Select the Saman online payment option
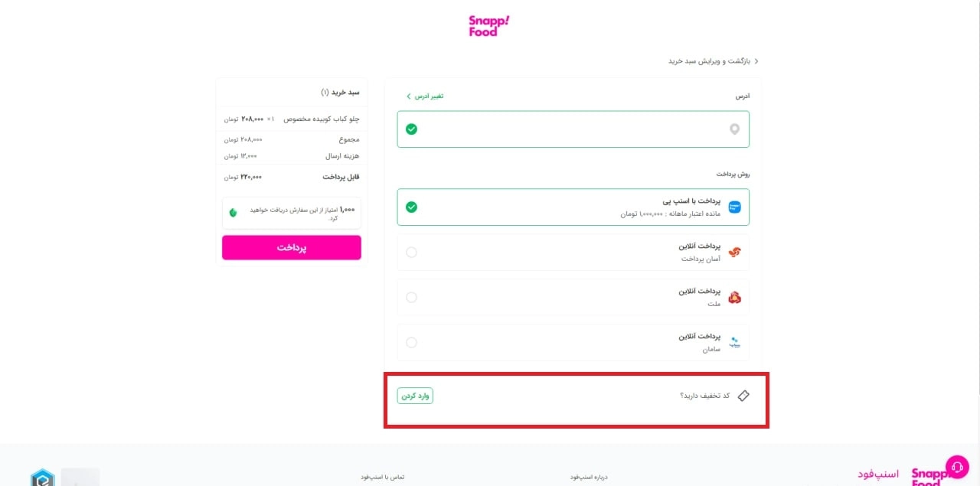980x486 pixels. pyautogui.click(x=411, y=341)
